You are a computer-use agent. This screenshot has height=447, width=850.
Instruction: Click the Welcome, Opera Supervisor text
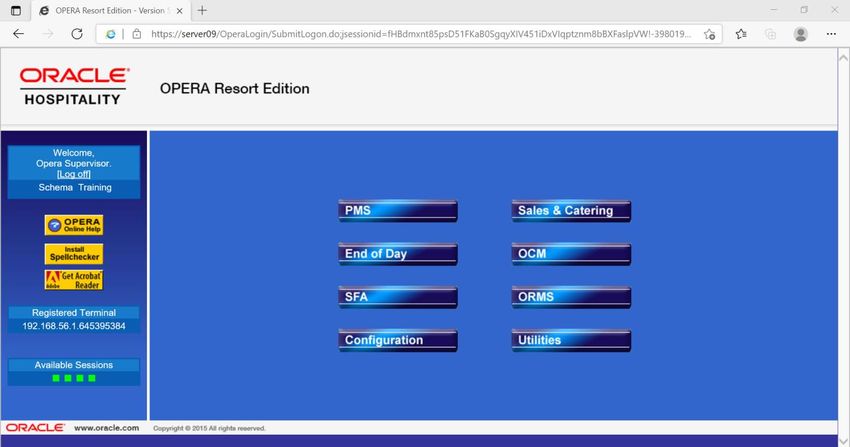tap(74, 158)
